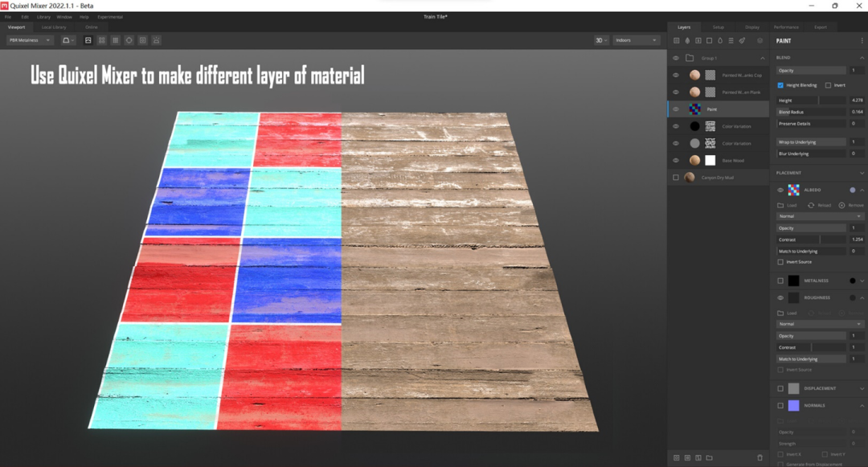Screen dimensions: 868x467
Task: Open the Library menu
Action: click(43, 17)
